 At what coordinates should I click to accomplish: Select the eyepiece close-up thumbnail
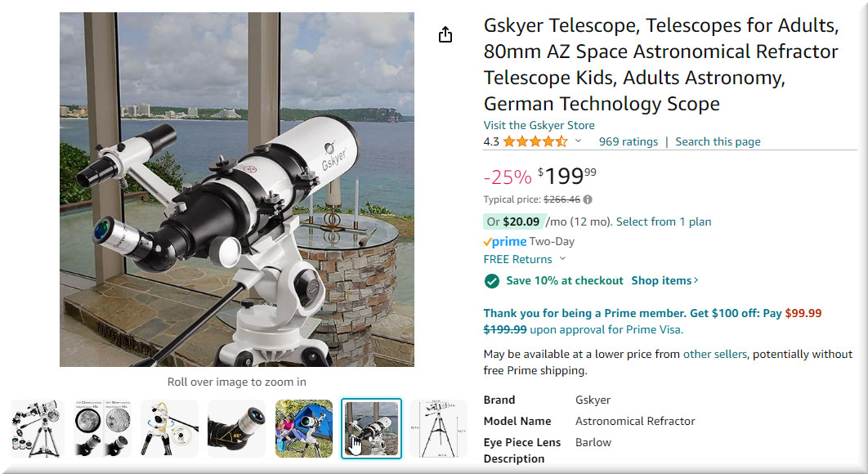point(236,428)
